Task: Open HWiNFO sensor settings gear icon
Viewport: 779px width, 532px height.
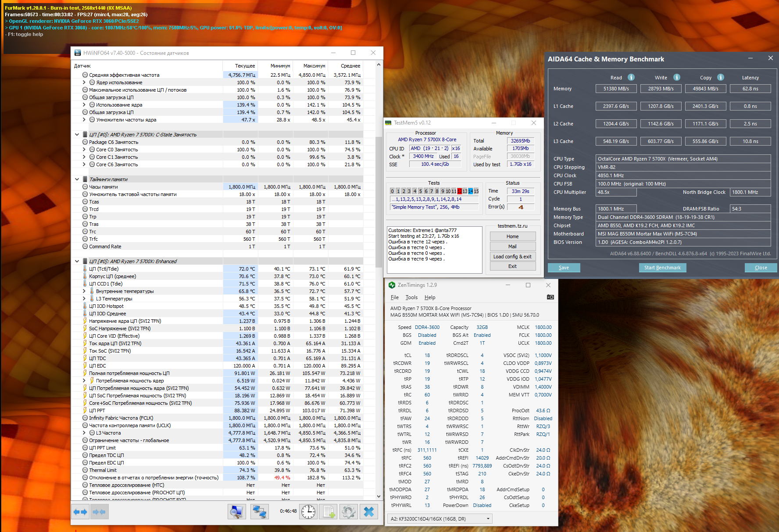Action: click(x=348, y=512)
